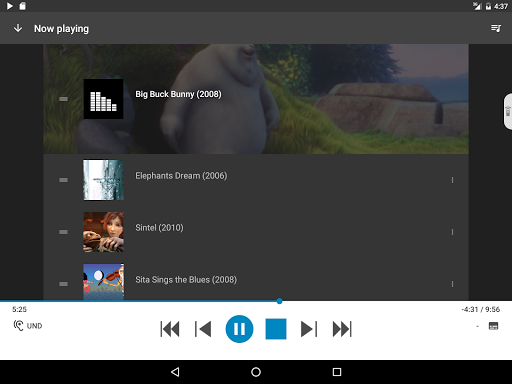Open audio language selector labeled UND
Screen dimensions: 512x384
coord(28,326)
